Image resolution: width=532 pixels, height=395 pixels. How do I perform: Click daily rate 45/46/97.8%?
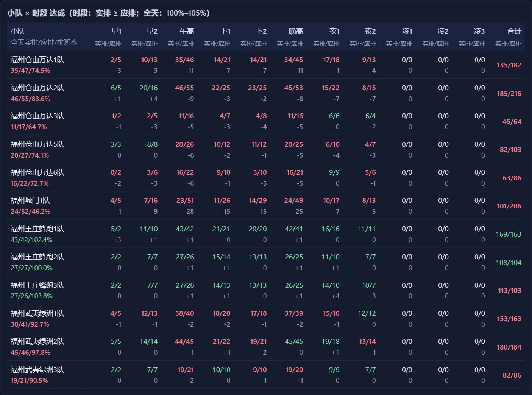30,353
